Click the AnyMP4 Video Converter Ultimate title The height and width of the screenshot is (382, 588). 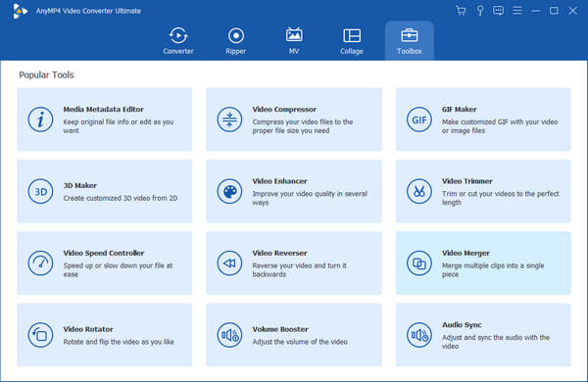click(x=88, y=11)
